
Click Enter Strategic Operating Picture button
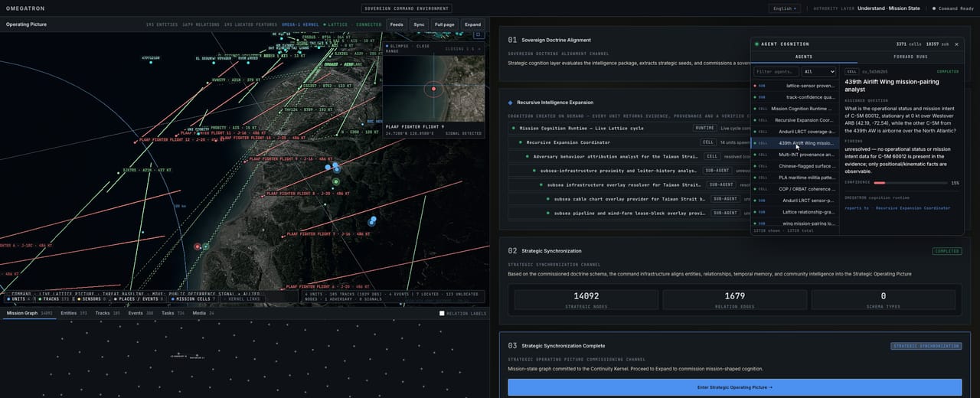pyautogui.click(x=735, y=387)
